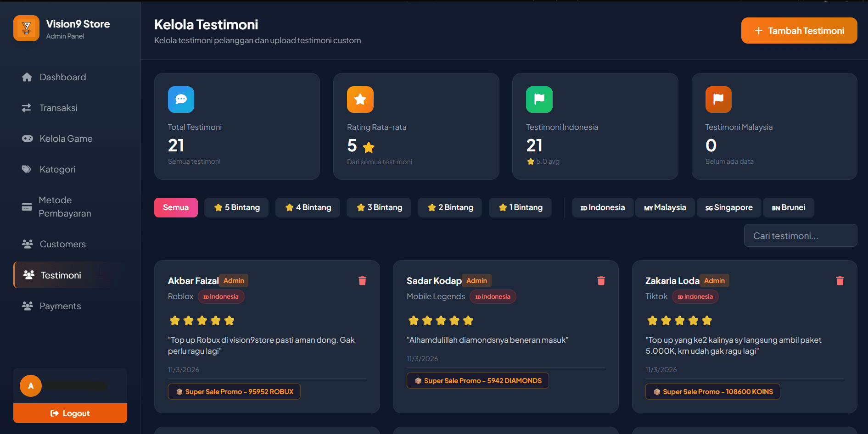This screenshot has width=868, height=434.
Task: Click the star rating on Sadar Kodap's card
Action: coord(441,321)
